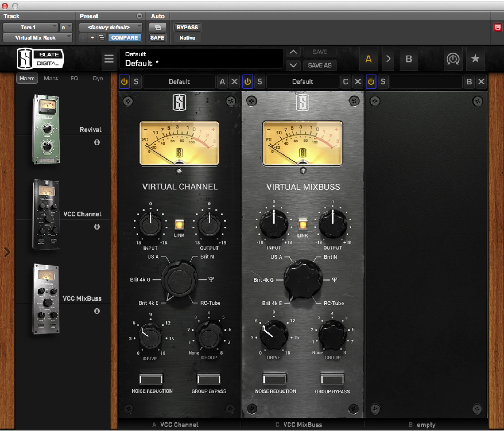The height and width of the screenshot is (431, 504).
Task: Click the info icon under VCC Channel
Action: (x=97, y=227)
